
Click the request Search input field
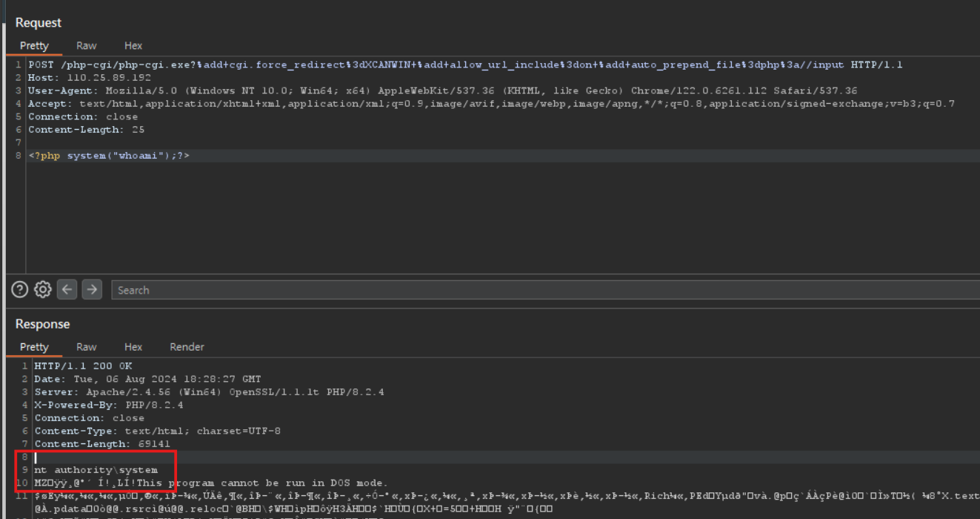pos(545,290)
